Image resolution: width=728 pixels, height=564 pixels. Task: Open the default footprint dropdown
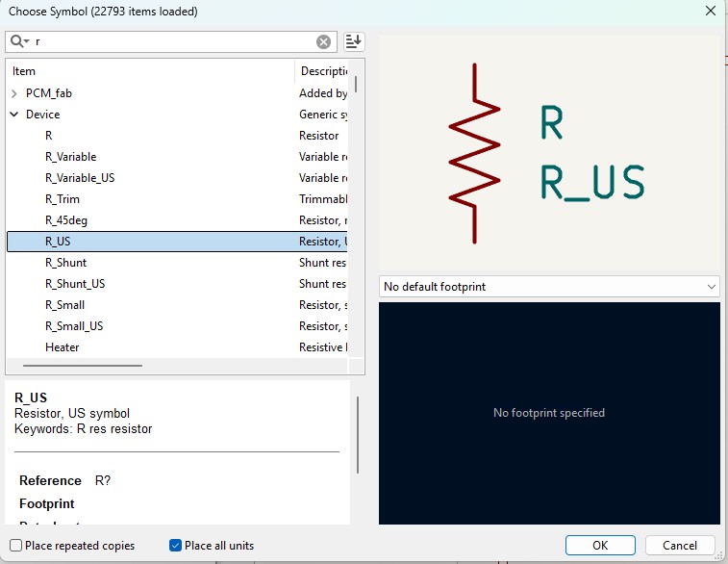click(x=549, y=287)
